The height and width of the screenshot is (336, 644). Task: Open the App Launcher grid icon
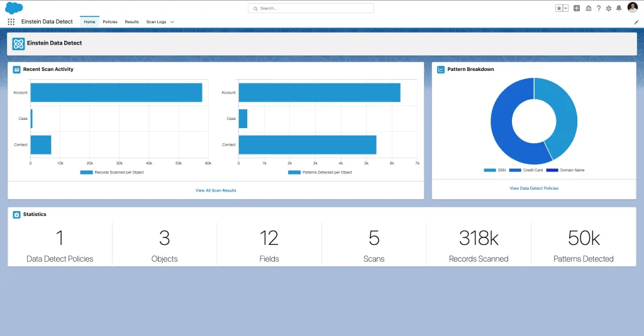[11, 22]
